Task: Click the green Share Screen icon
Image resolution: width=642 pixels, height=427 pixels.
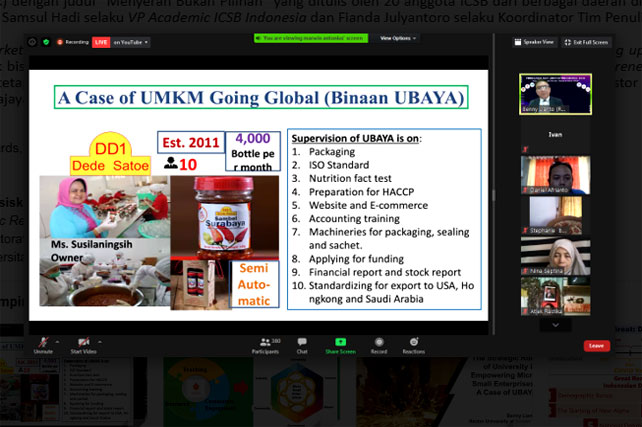Action: coord(340,341)
